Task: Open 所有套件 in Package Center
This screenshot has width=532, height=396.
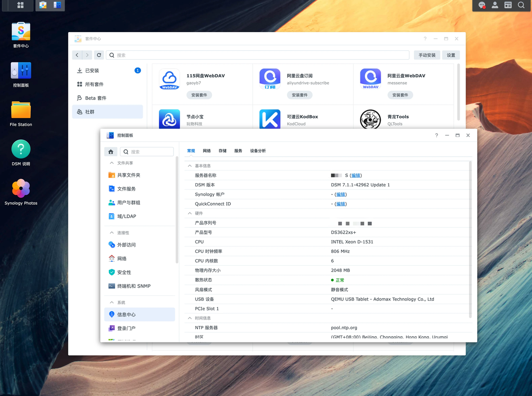Action: coord(108,84)
